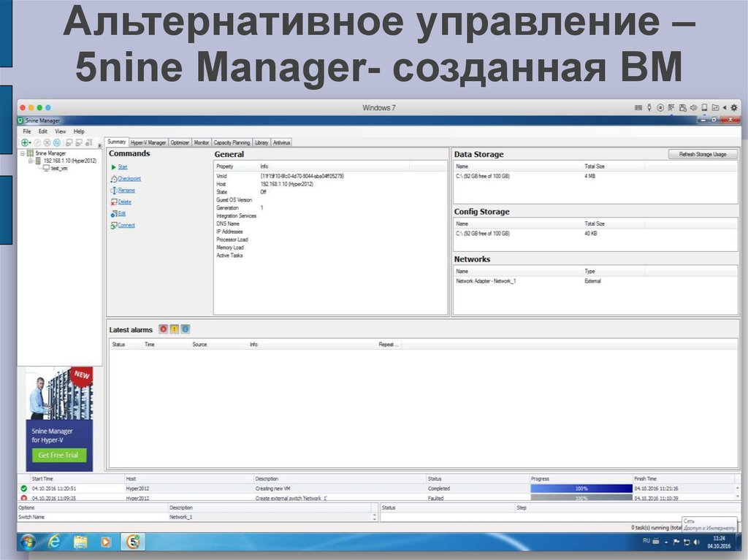Toggle the yellow warning alarms filter
Viewport: 748px width, 560px height.
pos(174,329)
